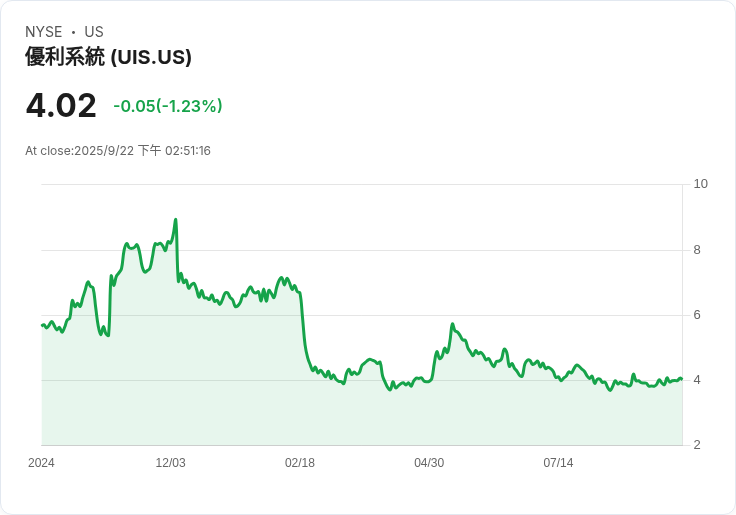Click the line's starting point at the left edge
736x515 pixels.
42,325
